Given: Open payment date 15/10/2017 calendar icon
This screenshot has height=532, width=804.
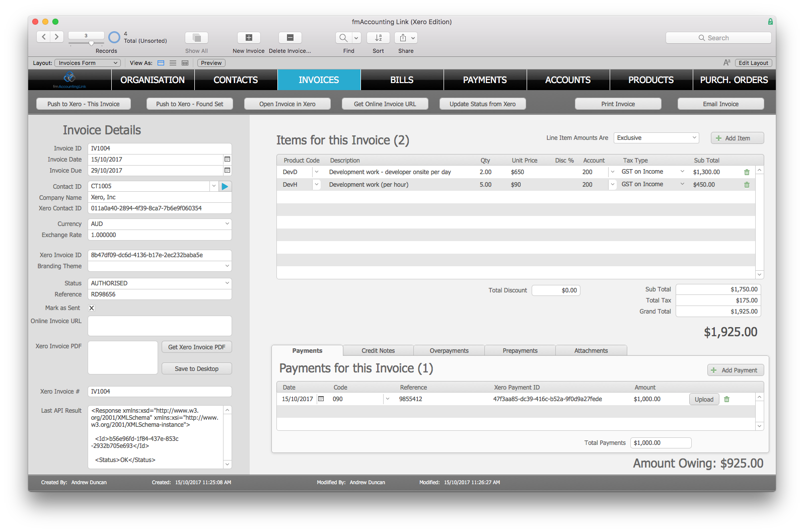Looking at the screenshot, I should click(x=321, y=399).
